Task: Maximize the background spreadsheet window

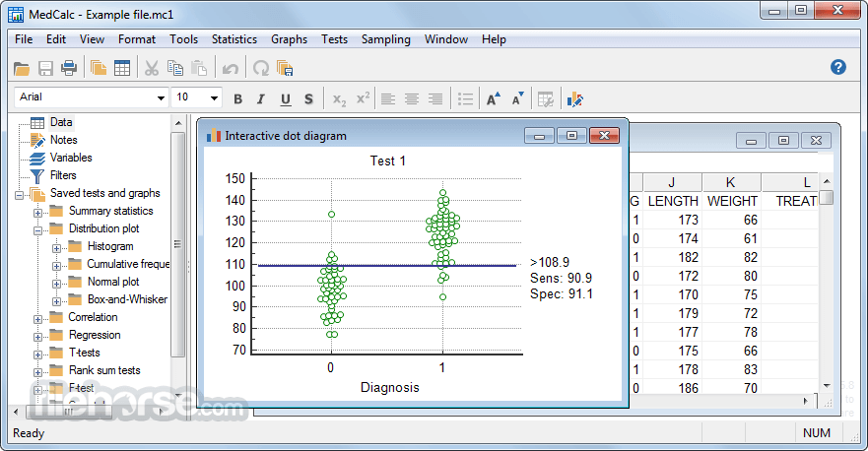Action: click(783, 141)
